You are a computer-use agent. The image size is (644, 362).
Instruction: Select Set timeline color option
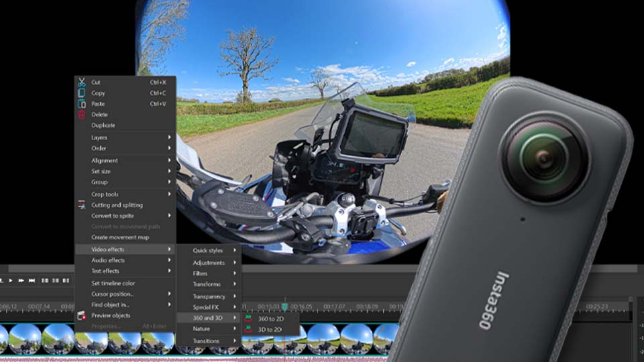(x=113, y=283)
